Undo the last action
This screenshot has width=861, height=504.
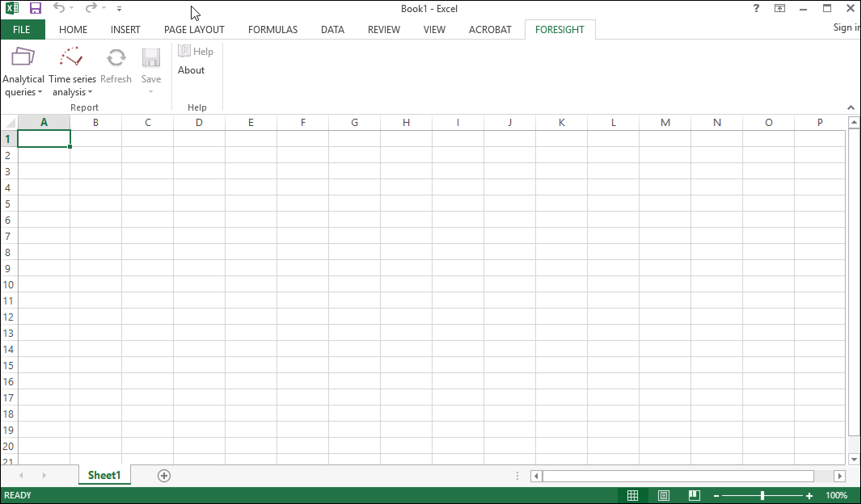tap(59, 8)
